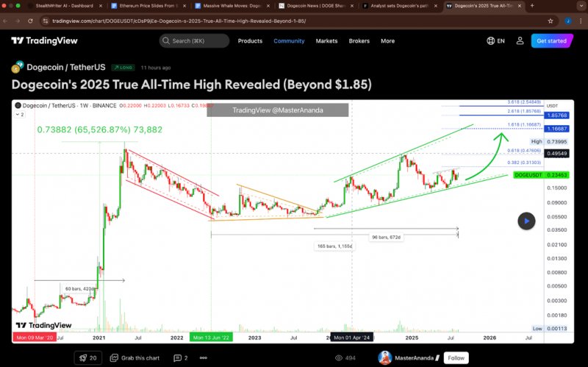Open the comments icon showing 2
588x367 pixels.
pos(181,357)
